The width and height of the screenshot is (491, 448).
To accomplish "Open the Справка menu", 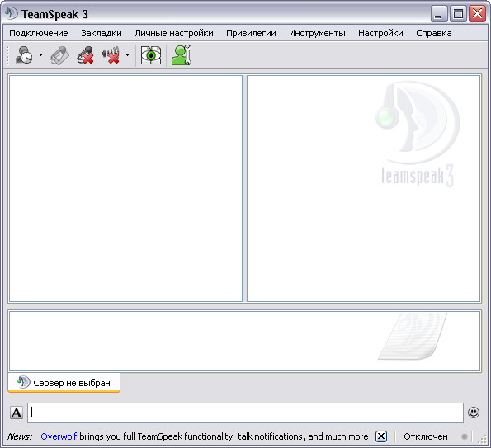I will [x=434, y=33].
